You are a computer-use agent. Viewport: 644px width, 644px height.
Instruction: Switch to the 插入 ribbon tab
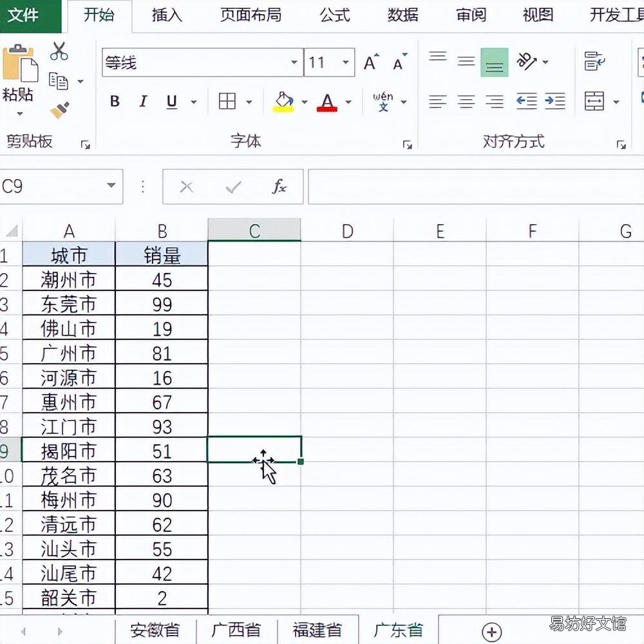[166, 15]
